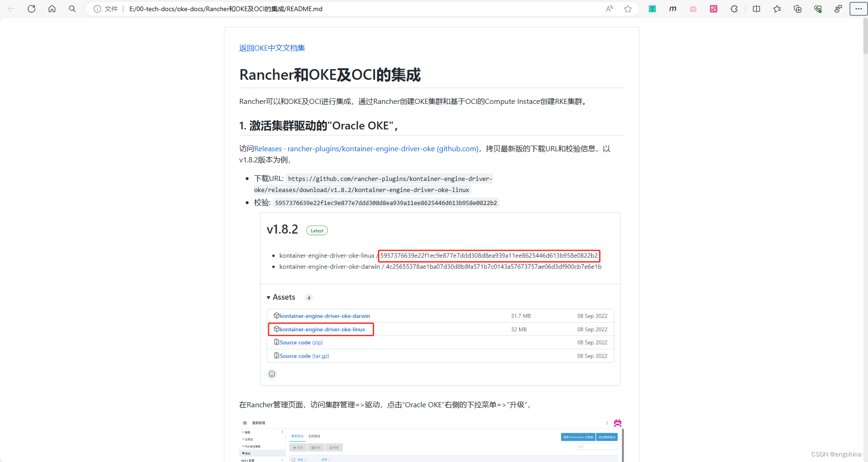This screenshot has height=462, width=868.
Task: Click hamburger menu in Rancher screenshot
Action: click(x=245, y=423)
